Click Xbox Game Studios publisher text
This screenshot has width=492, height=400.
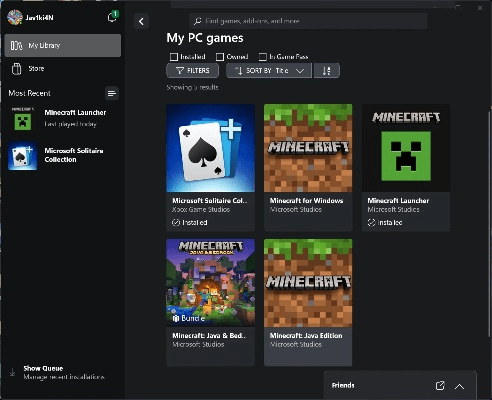point(201,210)
